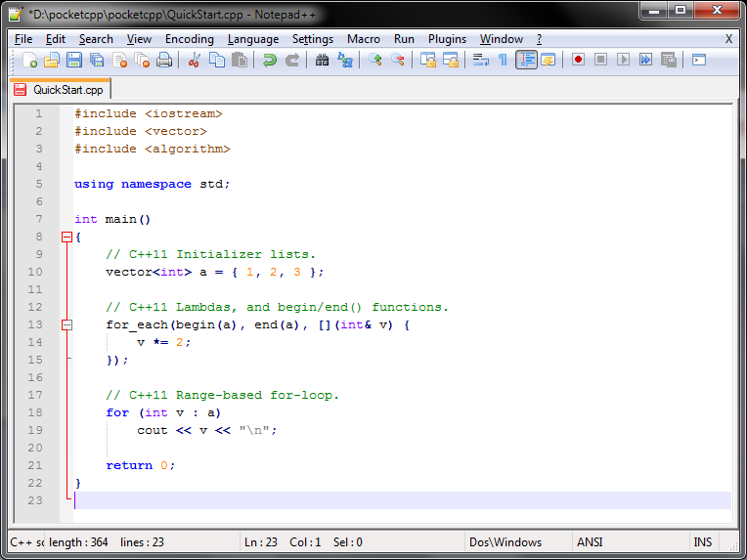Screen dimensions: 747x560
Task: Save the file with the Save icon
Action: coord(74,60)
